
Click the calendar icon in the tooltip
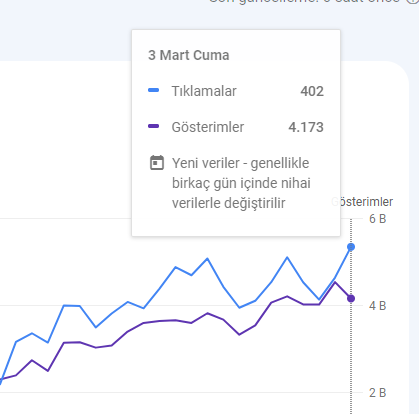tap(157, 163)
